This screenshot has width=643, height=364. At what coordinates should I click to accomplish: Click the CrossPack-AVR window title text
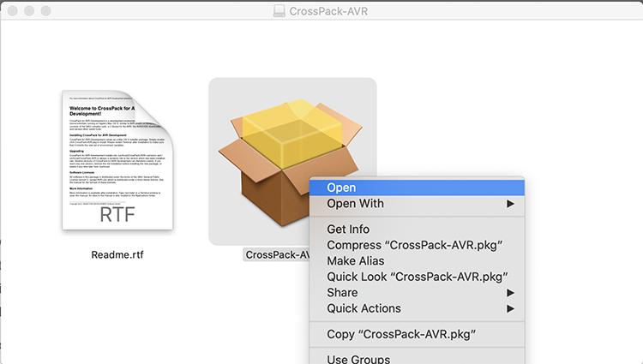point(328,11)
